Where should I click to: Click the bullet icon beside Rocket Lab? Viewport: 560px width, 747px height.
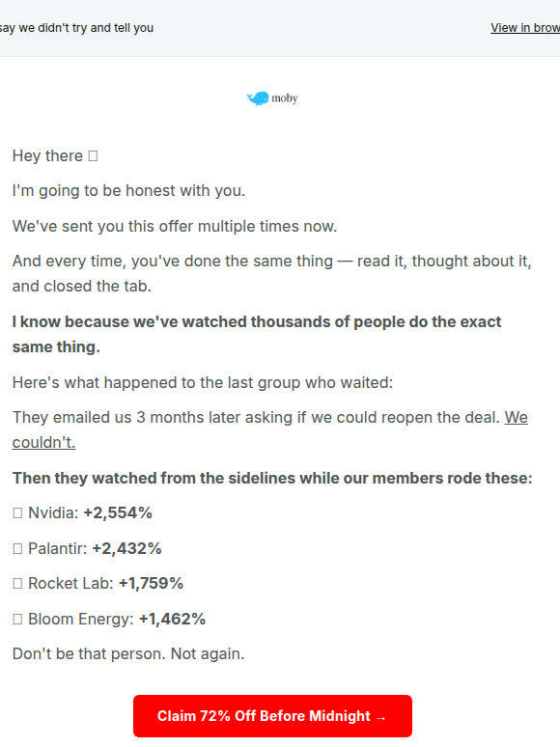(x=17, y=584)
